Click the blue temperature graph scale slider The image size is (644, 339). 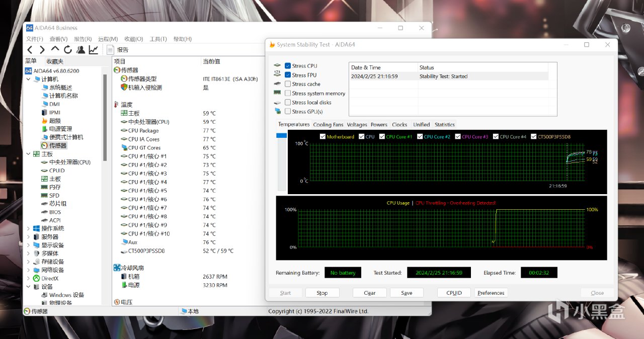click(x=281, y=136)
